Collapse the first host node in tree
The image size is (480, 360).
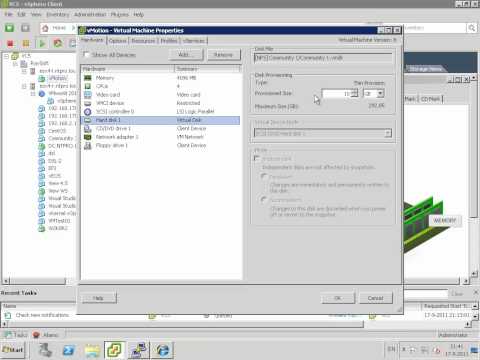pyautogui.click(x=24, y=71)
